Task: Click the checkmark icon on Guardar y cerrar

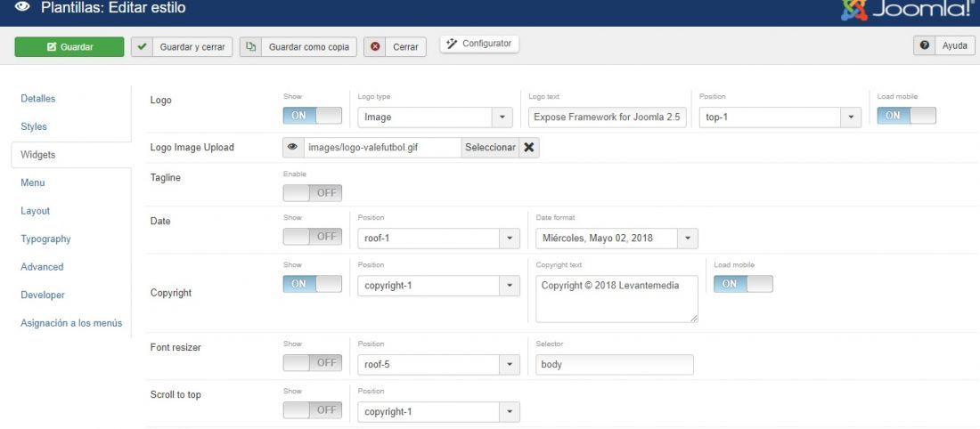Action: (x=143, y=47)
